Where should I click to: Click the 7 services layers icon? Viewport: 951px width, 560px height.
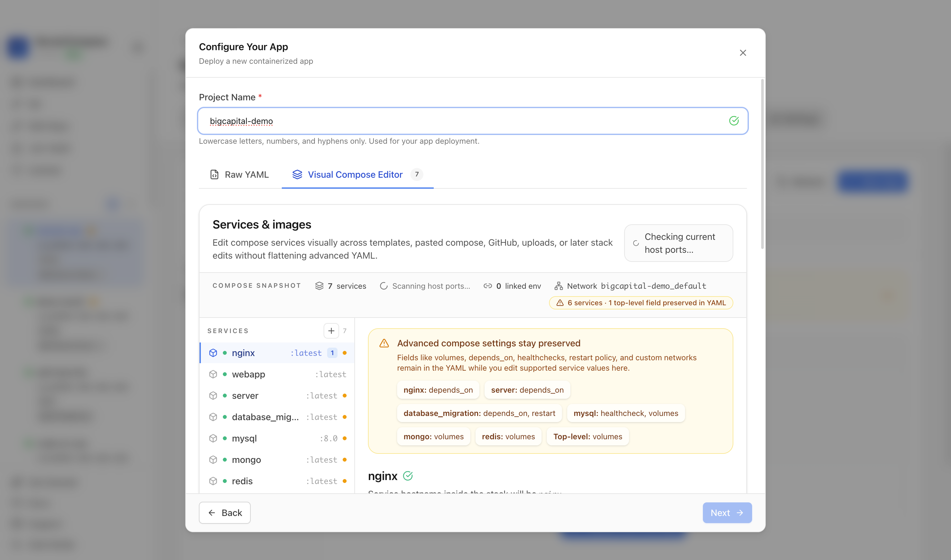click(319, 286)
